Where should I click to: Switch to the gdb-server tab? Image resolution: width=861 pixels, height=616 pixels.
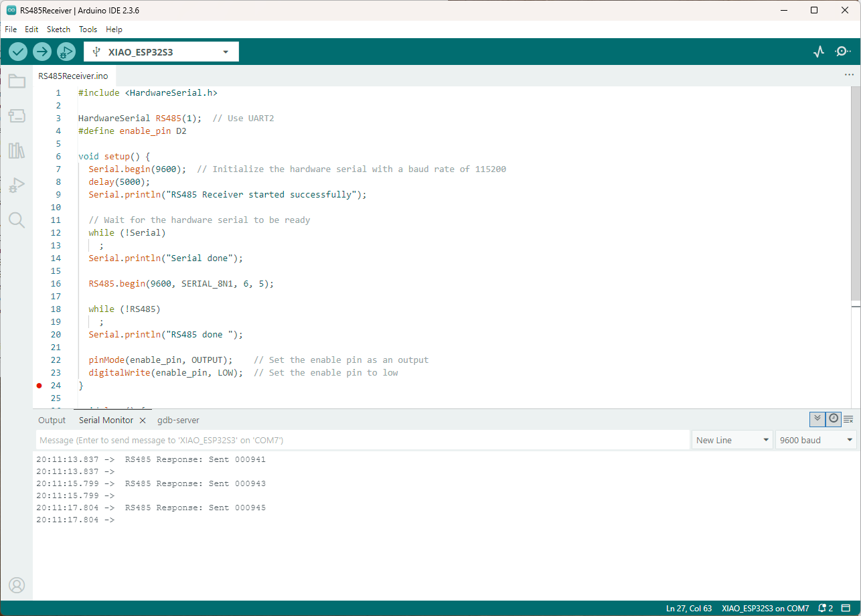(178, 420)
